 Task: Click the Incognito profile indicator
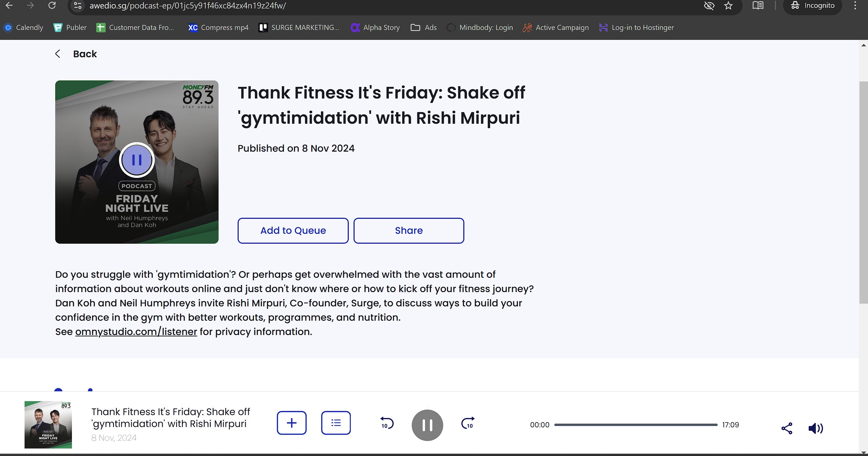click(812, 5)
